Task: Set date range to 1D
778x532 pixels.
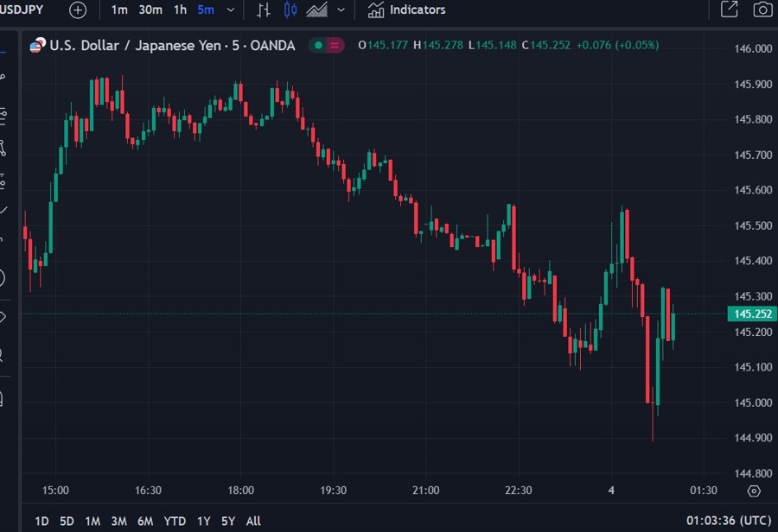Action: (x=41, y=521)
